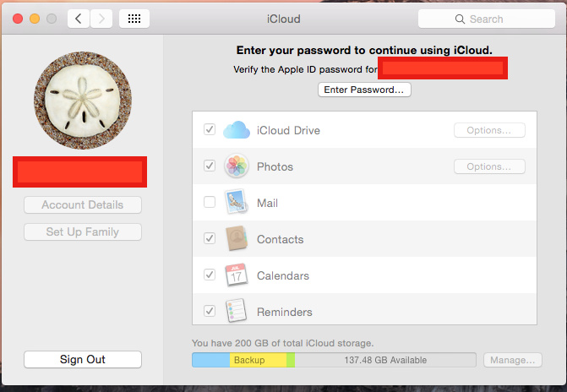The width and height of the screenshot is (567, 392).
Task: Uncheck the iCloud Drive checkbox
Action: [x=210, y=129]
